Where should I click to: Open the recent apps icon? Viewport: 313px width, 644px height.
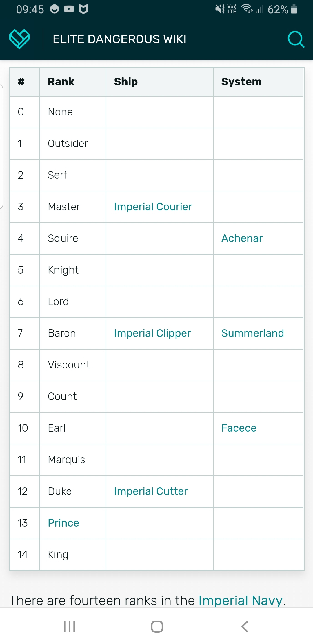click(x=70, y=626)
